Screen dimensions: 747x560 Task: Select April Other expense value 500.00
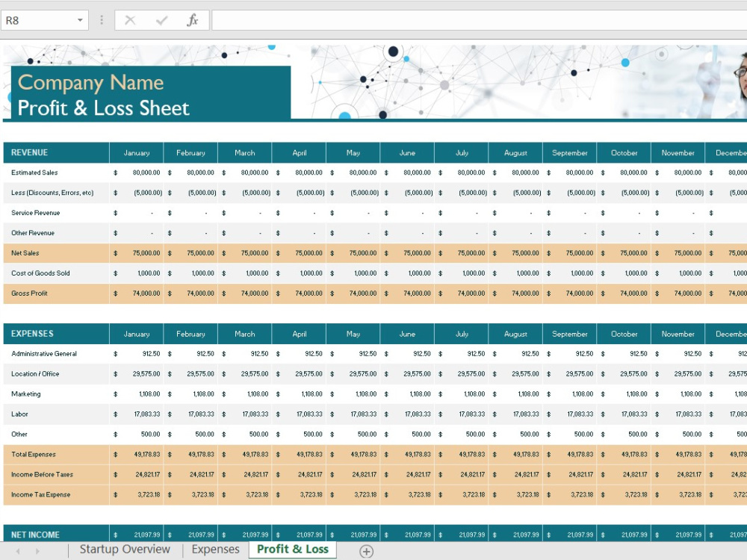point(300,435)
